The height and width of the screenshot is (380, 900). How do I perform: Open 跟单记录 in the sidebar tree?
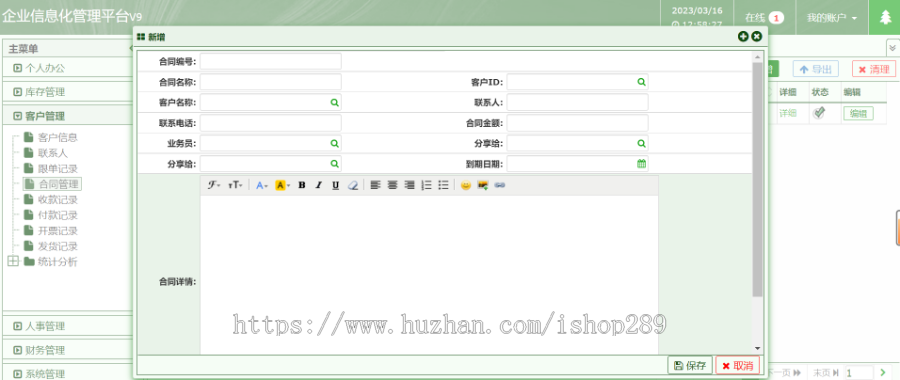57,169
